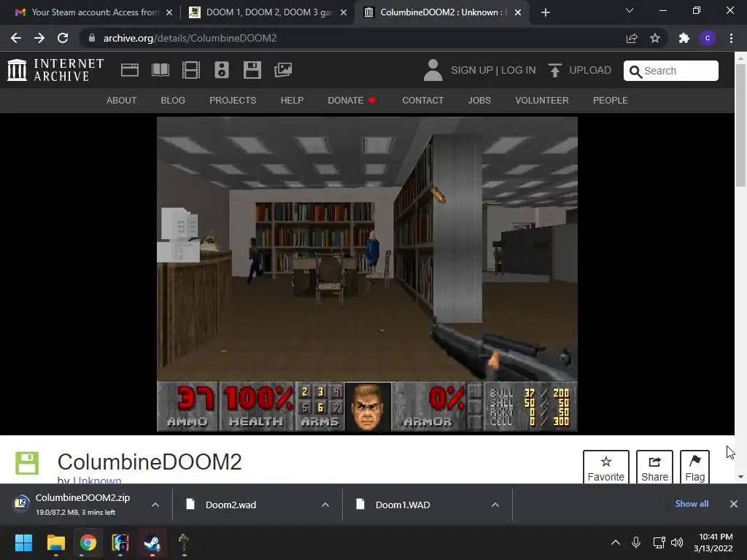This screenshot has height=560, width=747.
Task: Open the Chrome extensions puzzle icon
Action: 684,38
